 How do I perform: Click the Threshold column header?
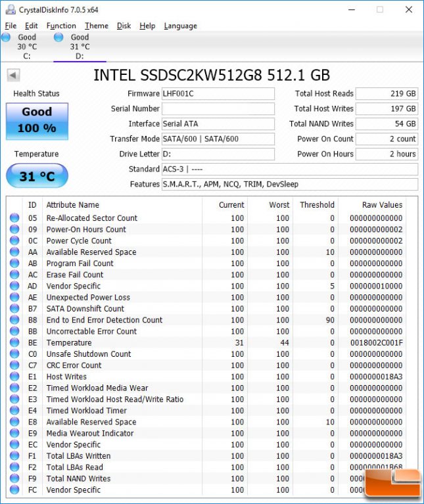317,205
